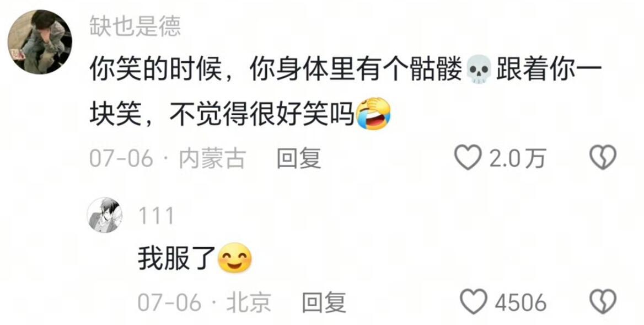
Task: Dislike 缺也是德's comment with broken heart
Action: coord(603,158)
